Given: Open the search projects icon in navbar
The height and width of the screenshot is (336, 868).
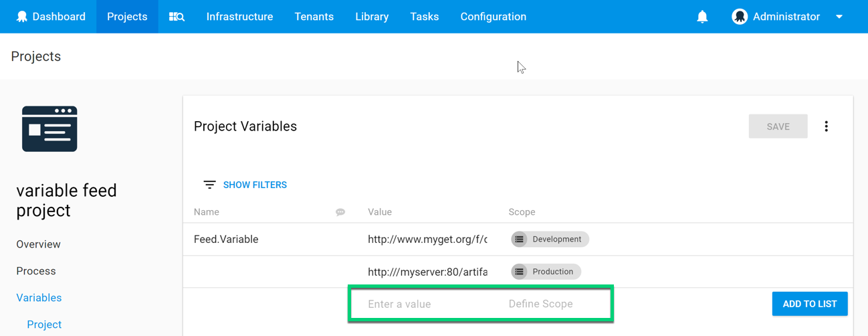Looking at the screenshot, I should click(177, 17).
